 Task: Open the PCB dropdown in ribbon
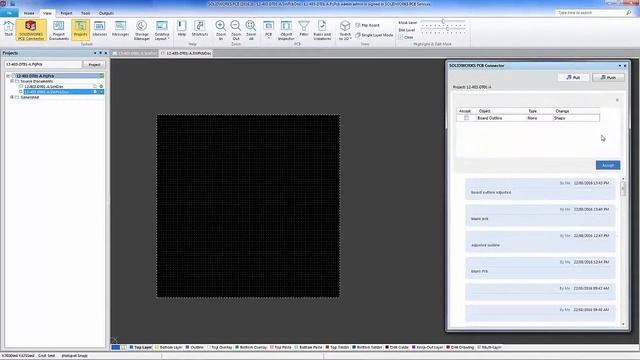(x=268, y=30)
